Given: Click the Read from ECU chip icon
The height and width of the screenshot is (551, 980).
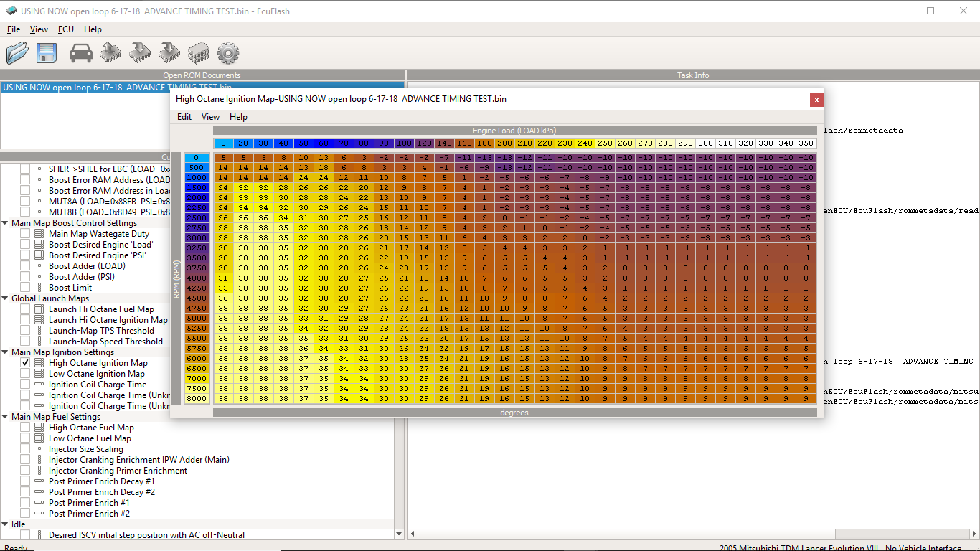Looking at the screenshot, I should click(110, 52).
